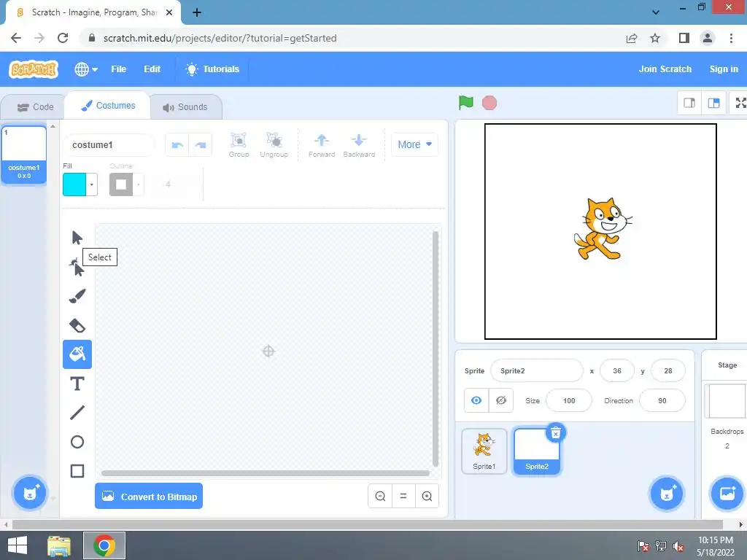Click the canvas vertical scrollbar

click(x=435, y=349)
